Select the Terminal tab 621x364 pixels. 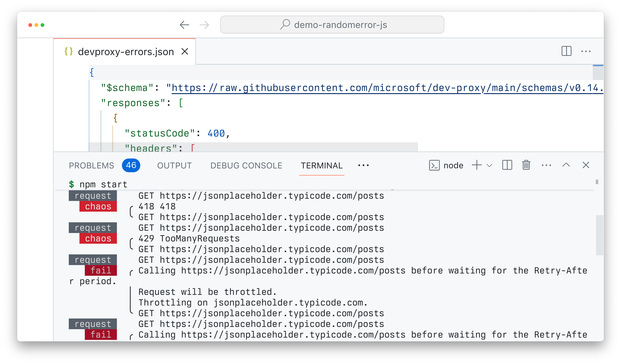[322, 165]
